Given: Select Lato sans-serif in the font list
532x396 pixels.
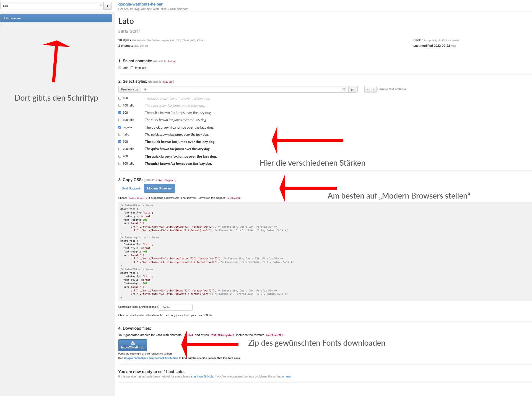Looking at the screenshot, I should 56,18.
